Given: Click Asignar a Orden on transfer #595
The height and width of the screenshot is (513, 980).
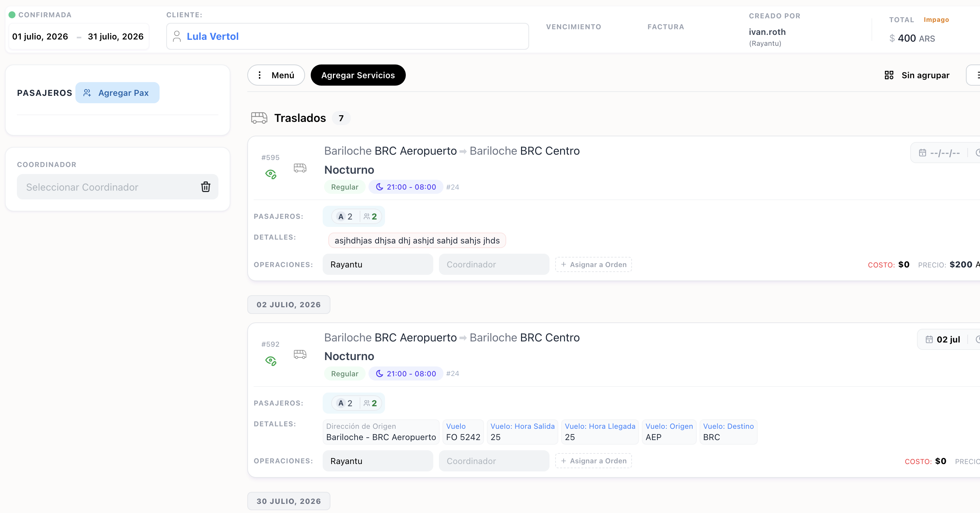Looking at the screenshot, I should 594,265.
